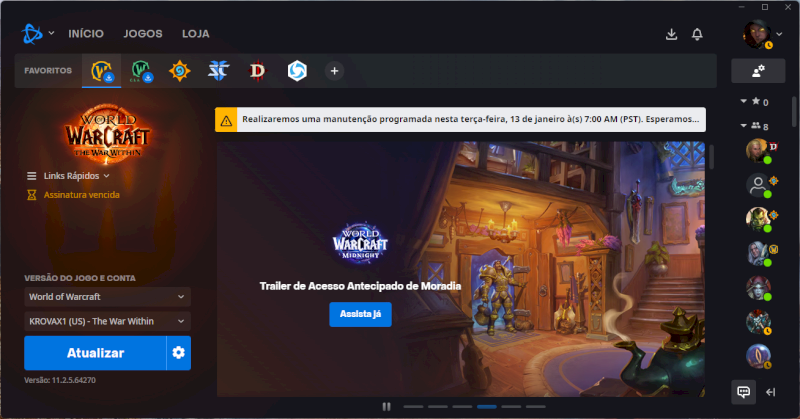Expand the chevron next to Battle.net logo
The height and width of the screenshot is (419, 800).
(x=52, y=33)
